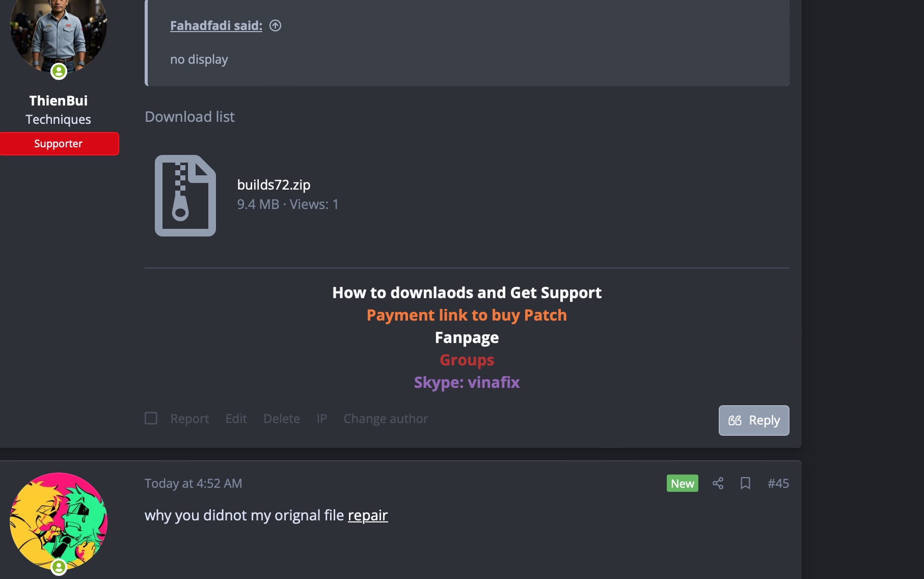Open ThienBui's profile name
The image size is (924, 579).
click(x=59, y=100)
